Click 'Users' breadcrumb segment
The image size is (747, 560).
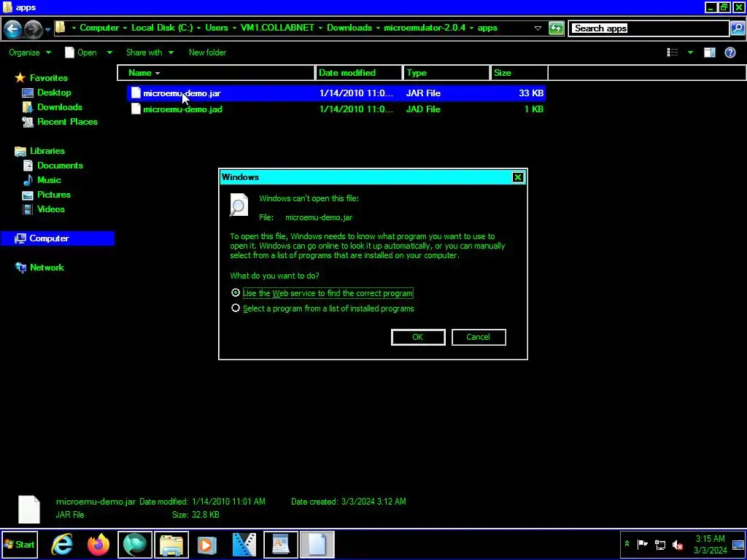[x=216, y=28]
